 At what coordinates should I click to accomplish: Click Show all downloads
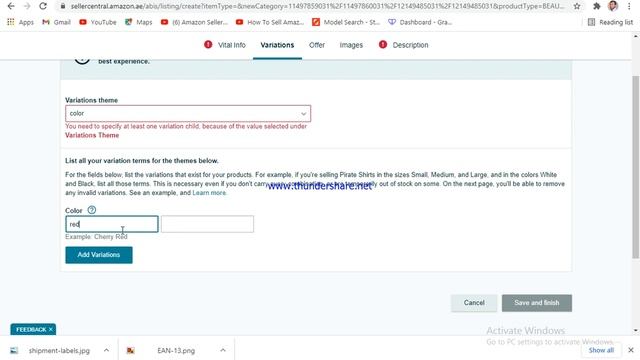click(x=601, y=350)
